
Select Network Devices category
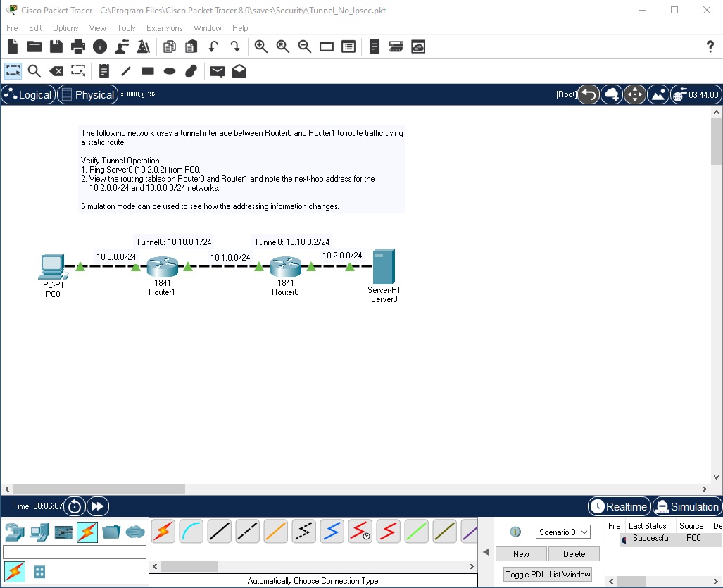15,532
